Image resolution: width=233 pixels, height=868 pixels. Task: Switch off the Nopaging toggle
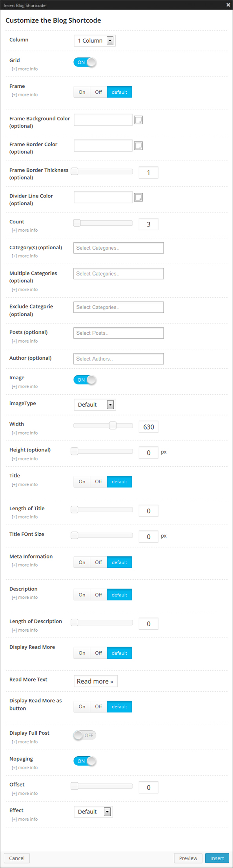85,761
